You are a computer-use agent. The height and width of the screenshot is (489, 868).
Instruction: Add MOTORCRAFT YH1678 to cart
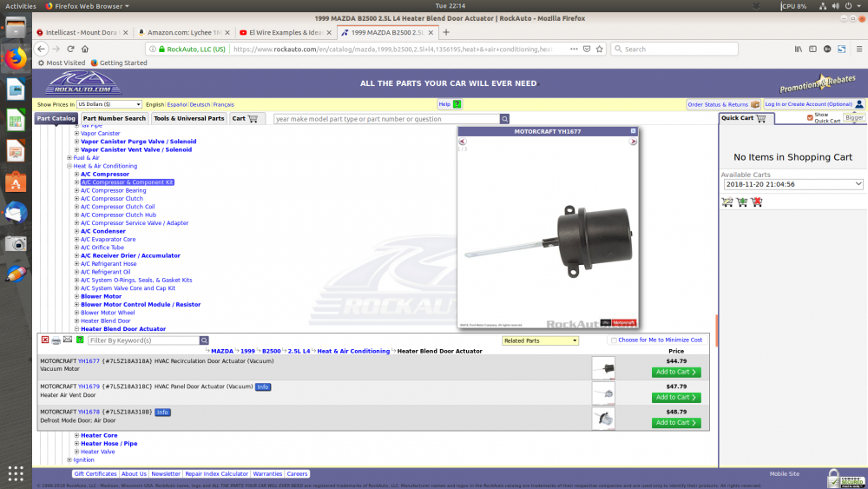676,422
